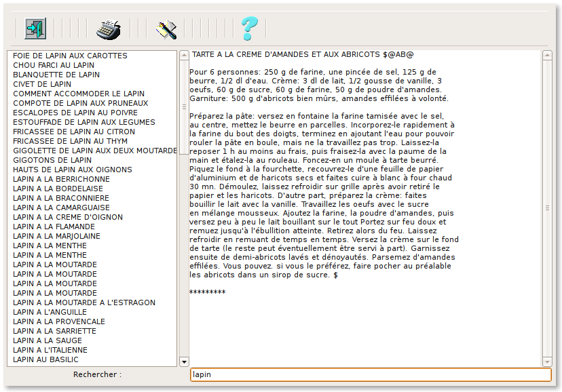Choose HAUTS DE LAPIN AUX OIGNONS
562x392 pixels.
click(73, 170)
